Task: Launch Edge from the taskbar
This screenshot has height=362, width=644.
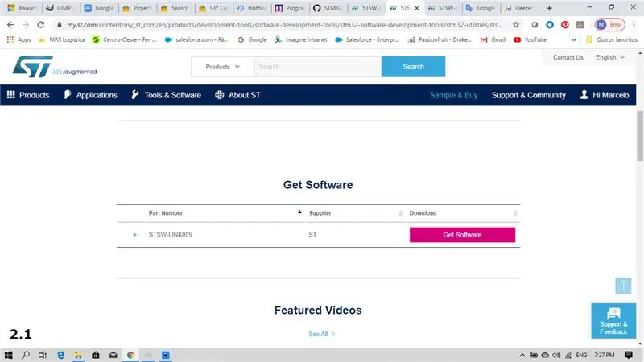Action: coord(60,355)
